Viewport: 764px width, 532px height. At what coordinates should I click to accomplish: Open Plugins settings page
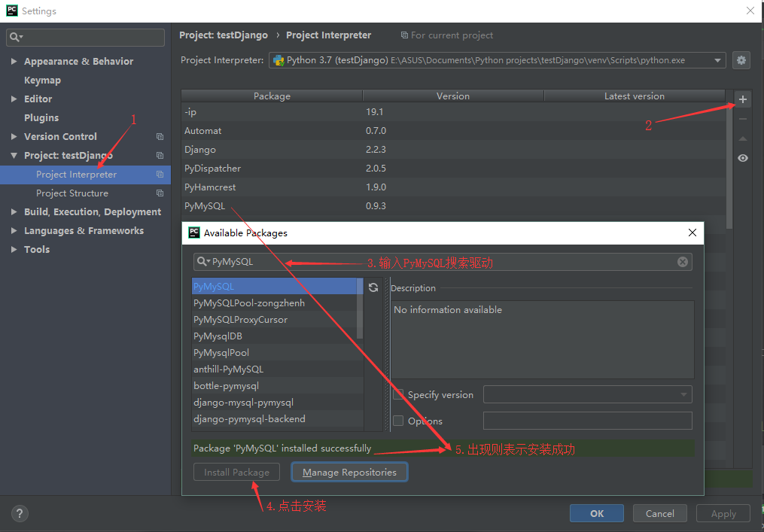[x=41, y=118]
